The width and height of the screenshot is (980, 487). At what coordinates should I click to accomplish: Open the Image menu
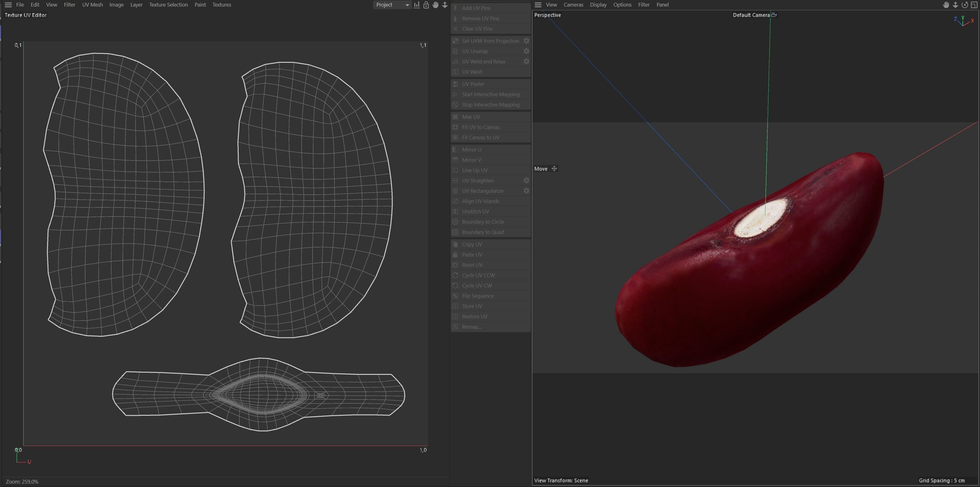point(116,5)
